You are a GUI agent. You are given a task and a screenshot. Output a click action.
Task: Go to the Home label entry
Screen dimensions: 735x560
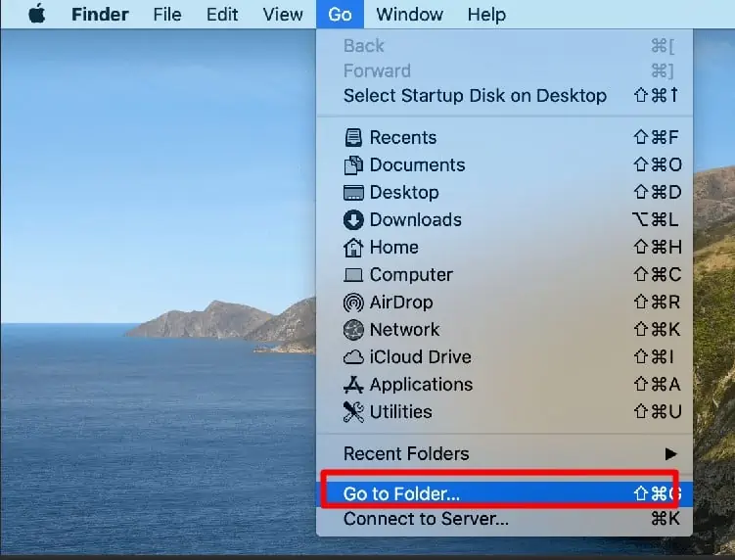[394, 248]
